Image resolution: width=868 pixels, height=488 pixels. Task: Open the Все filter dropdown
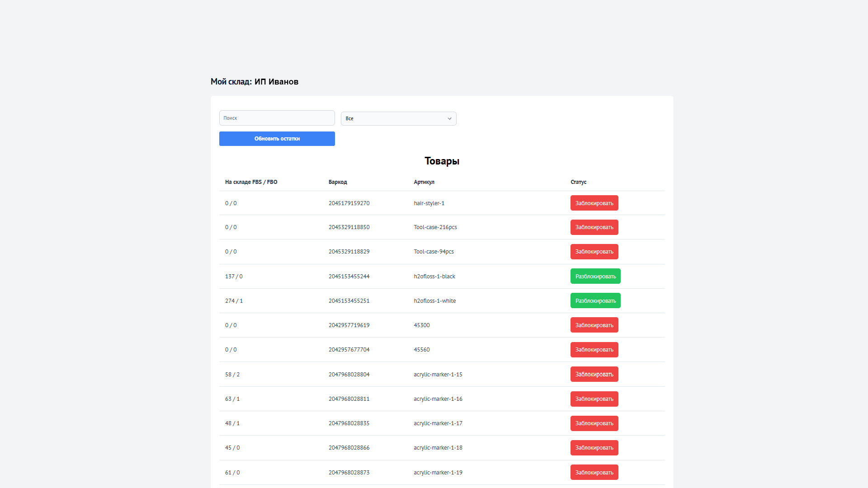click(398, 118)
